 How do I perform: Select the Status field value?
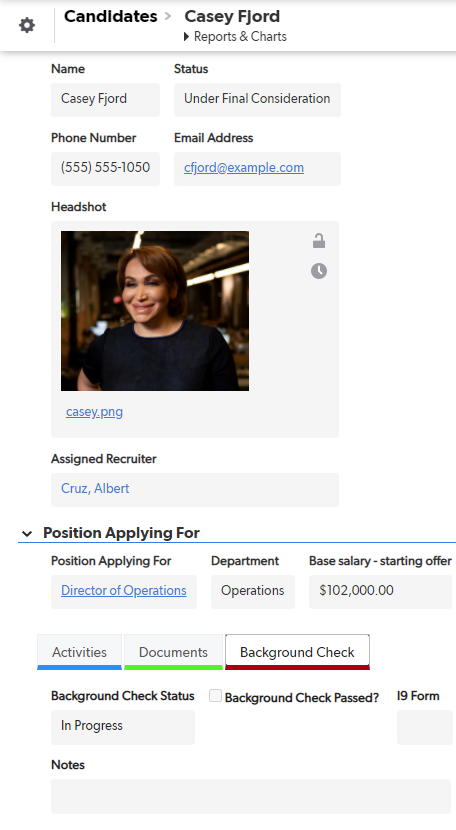click(x=257, y=100)
